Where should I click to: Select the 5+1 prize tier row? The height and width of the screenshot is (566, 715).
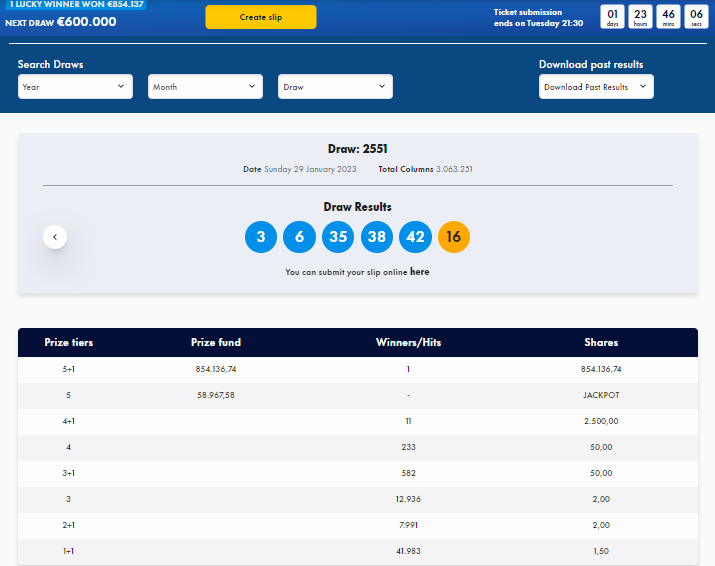click(69, 369)
